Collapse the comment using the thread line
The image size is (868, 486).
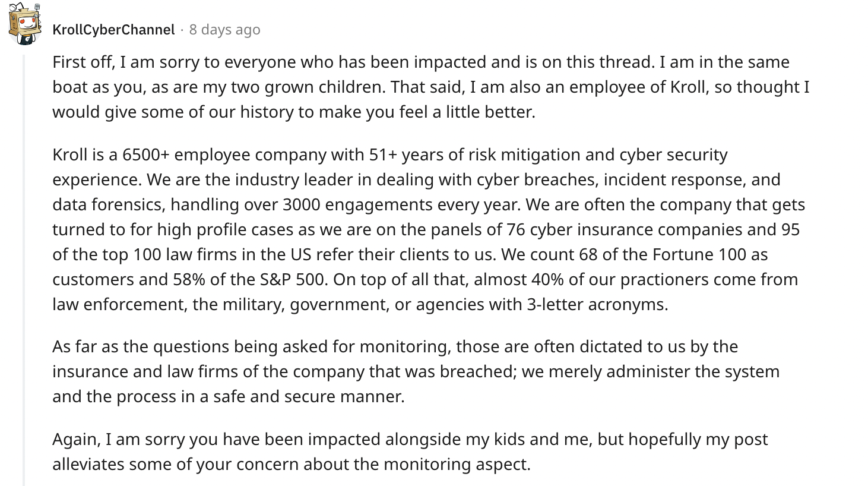point(24,267)
